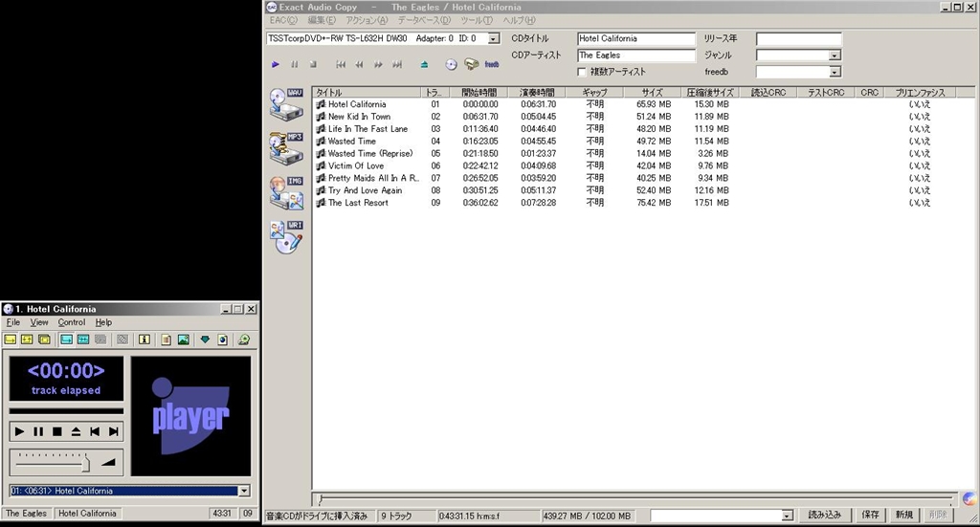Expand the ジャンル dropdown
This screenshot has height=527, width=980.
click(x=835, y=55)
